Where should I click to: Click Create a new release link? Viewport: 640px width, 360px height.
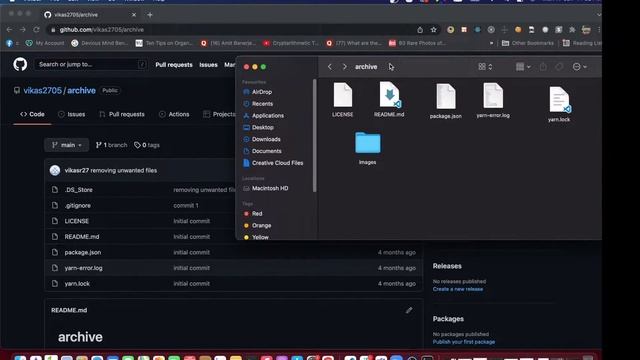point(458,289)
